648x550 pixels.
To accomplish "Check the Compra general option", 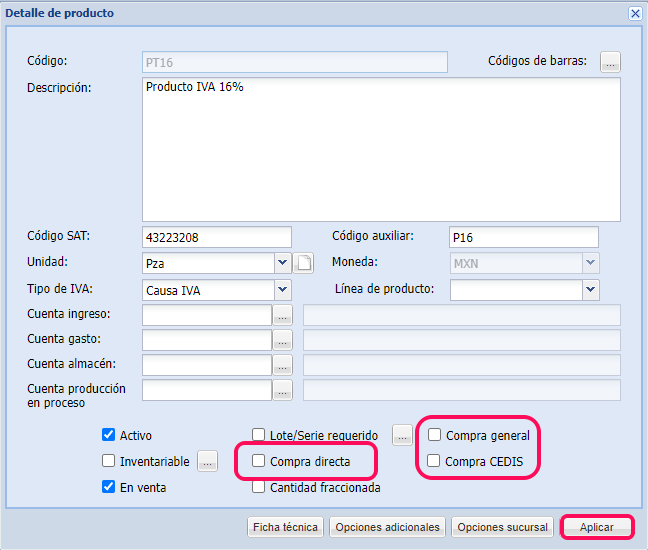I will [x=435, y=435].
